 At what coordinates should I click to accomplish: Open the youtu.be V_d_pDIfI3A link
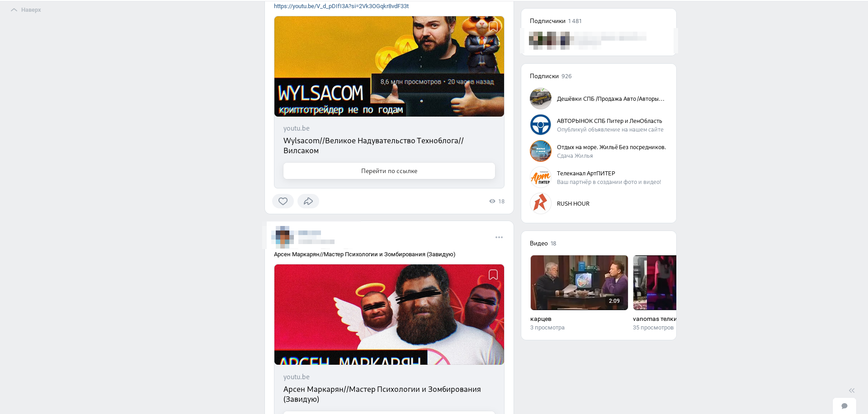(341, 6)
